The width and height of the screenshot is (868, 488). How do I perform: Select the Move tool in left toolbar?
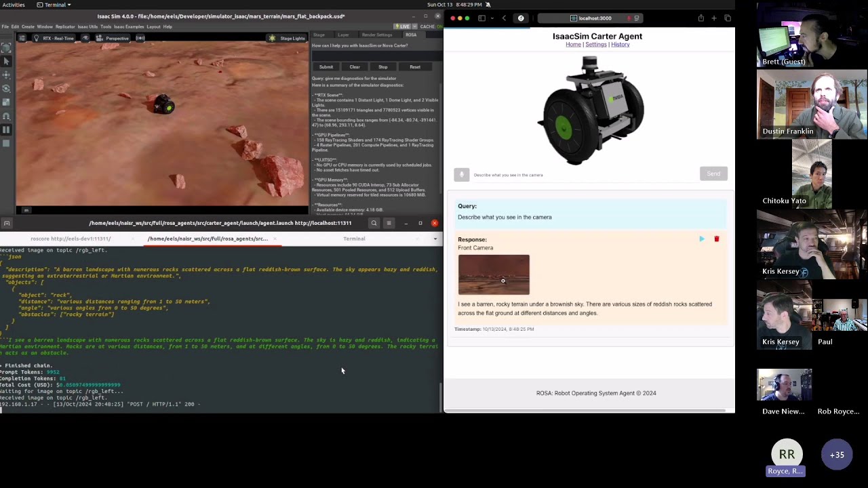coord(6,75)
